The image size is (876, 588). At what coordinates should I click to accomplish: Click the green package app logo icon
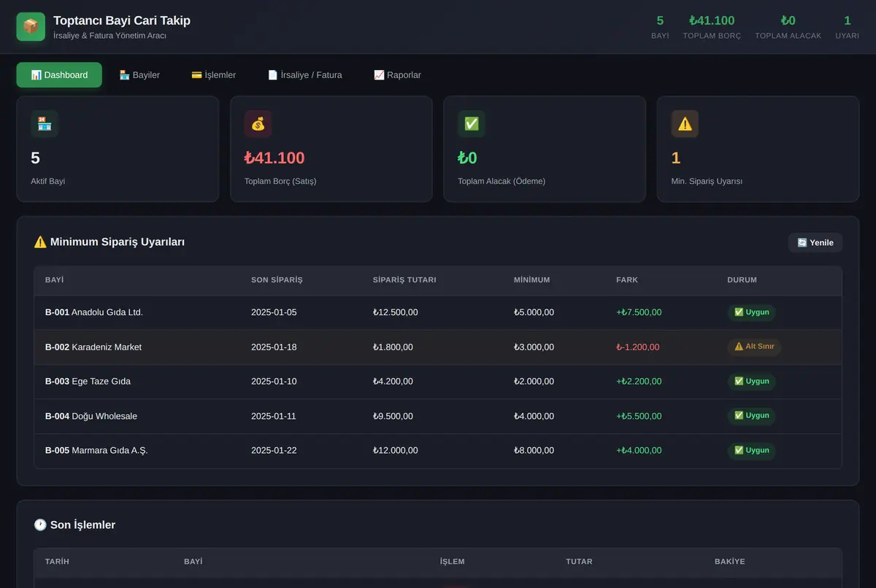point(31,27)
